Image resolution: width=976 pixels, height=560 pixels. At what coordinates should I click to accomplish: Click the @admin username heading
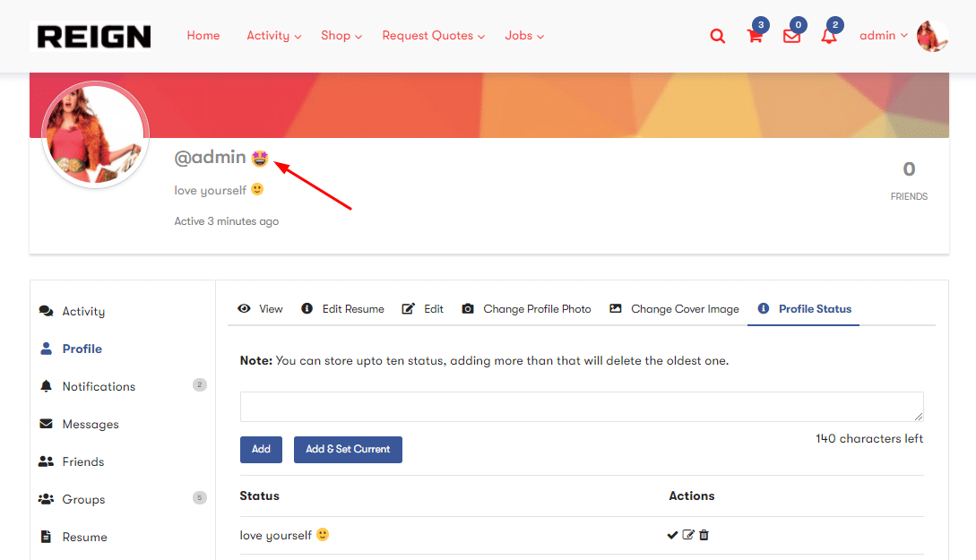(210, 158)
